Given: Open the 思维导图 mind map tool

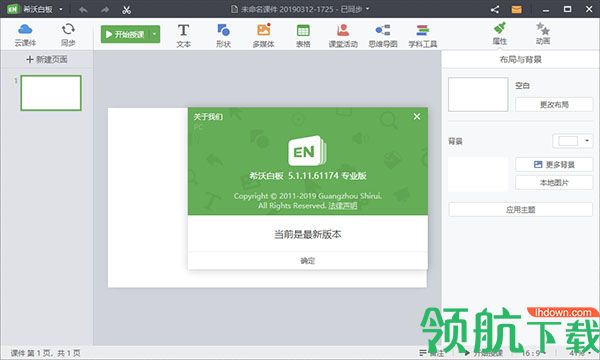Looking at the screenshot, I should [x=383, y=36].
